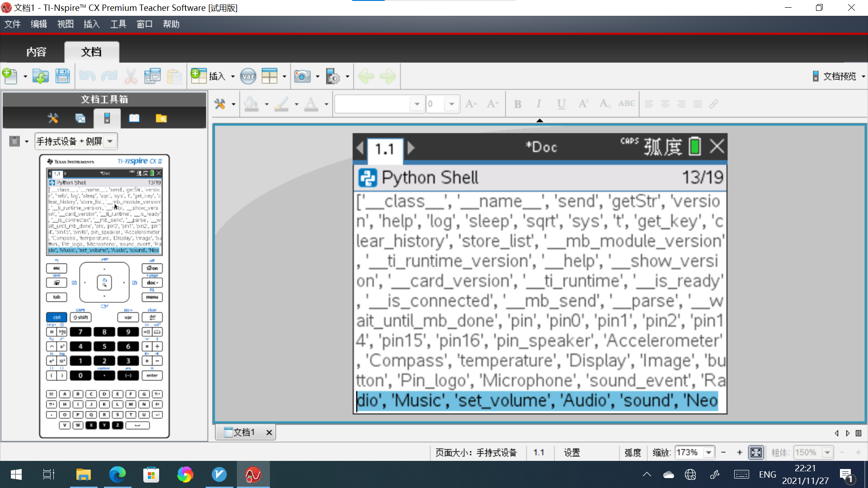Click the Copy icon
The height and width of the screenshot is (488, 868).
coord(152,76)
